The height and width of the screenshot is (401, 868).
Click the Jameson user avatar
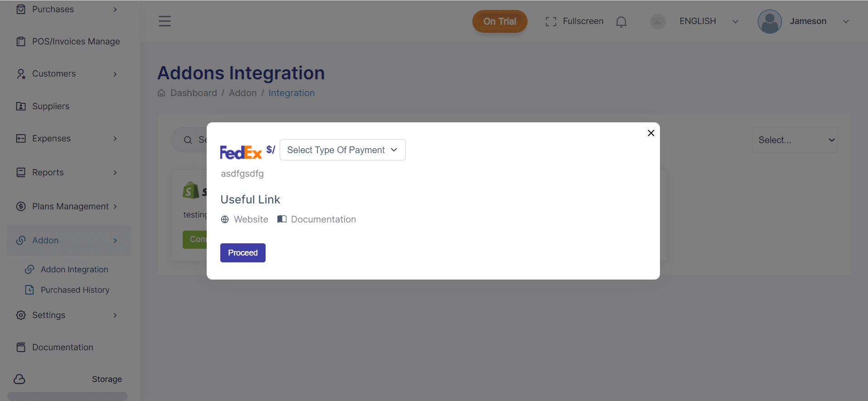(x=770, y=21)
